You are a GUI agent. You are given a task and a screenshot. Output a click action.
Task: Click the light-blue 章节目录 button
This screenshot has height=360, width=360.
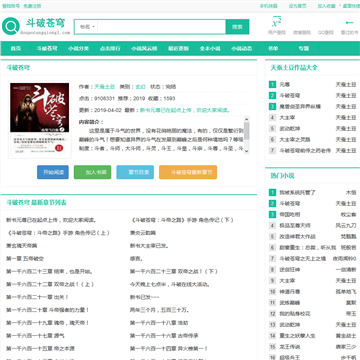click(x=135, y=172)
